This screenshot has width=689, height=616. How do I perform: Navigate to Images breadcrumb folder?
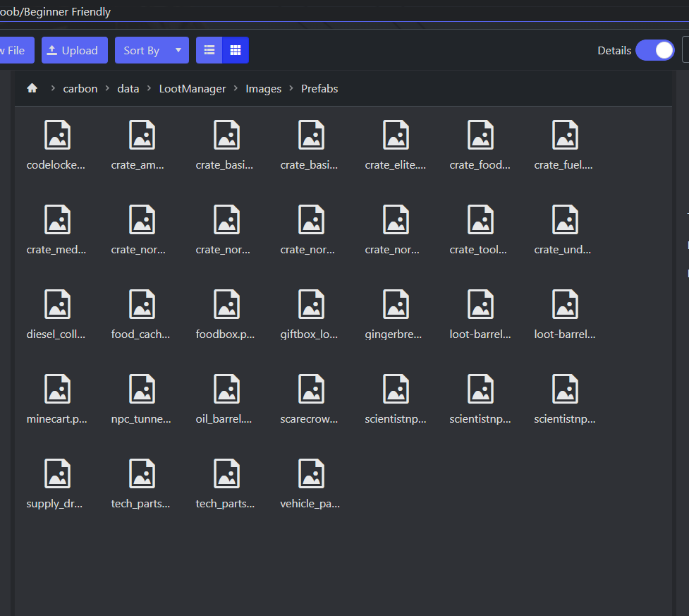263,88
